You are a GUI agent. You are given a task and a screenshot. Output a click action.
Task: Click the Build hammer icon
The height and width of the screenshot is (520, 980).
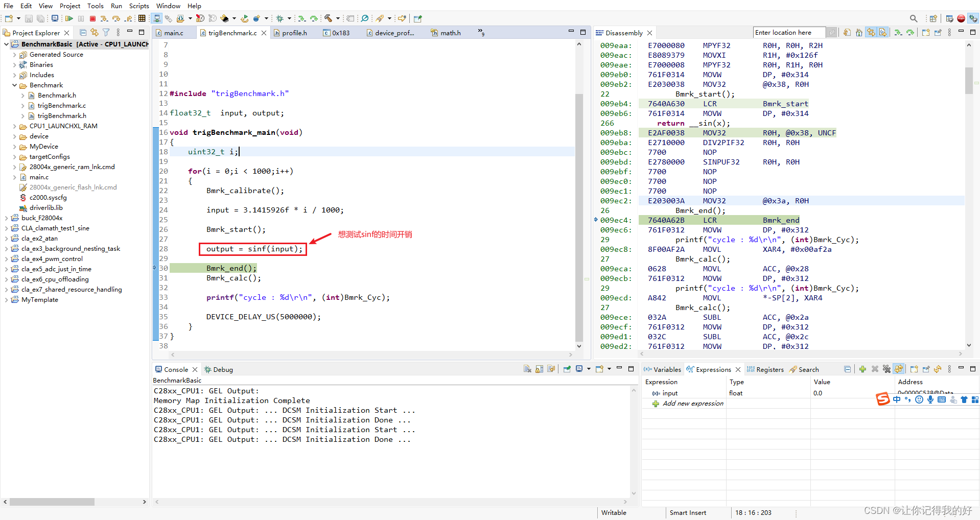point(328,18)
